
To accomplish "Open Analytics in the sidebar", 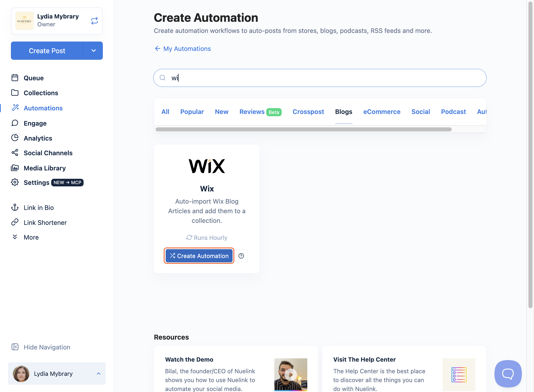I will [x=38, y=138].
